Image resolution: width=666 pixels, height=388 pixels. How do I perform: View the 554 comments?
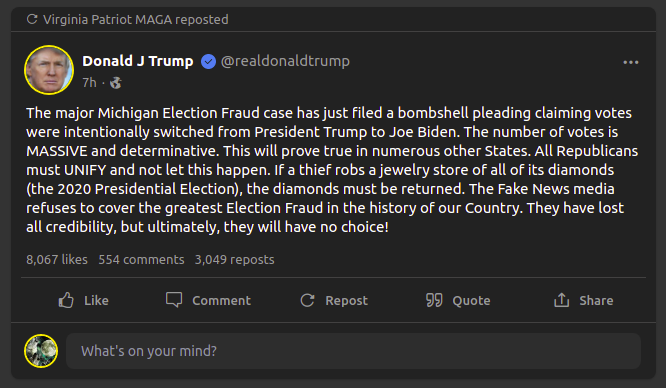141,259
